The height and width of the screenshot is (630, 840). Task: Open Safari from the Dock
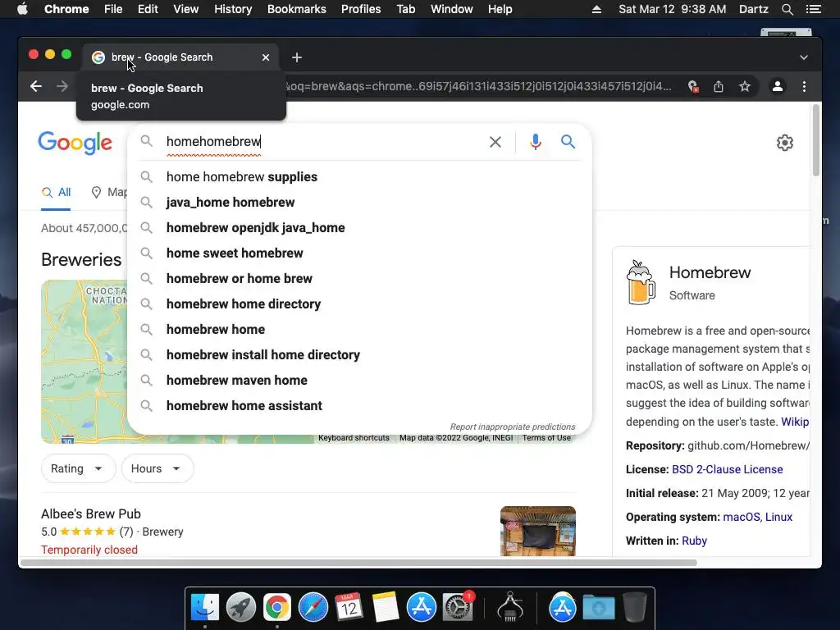[313, 608]
